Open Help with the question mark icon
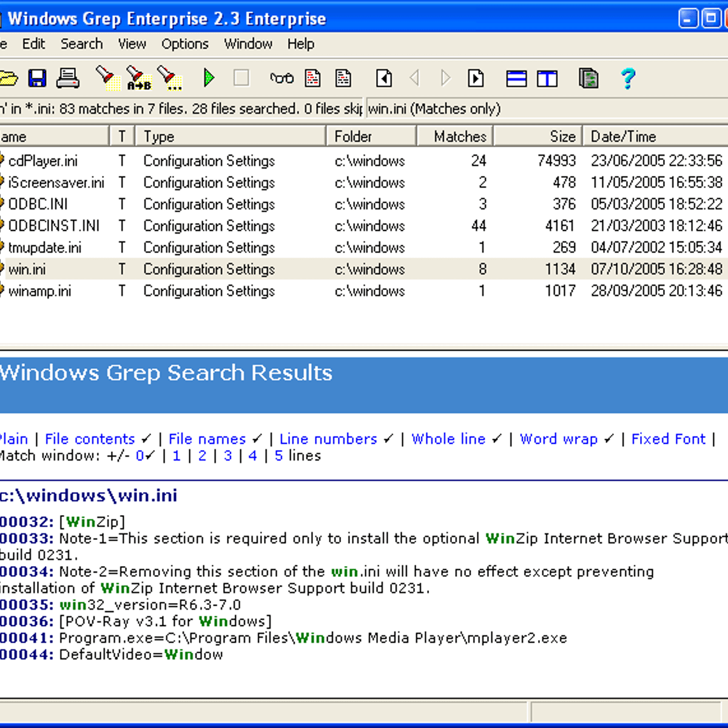 point(628,78)
